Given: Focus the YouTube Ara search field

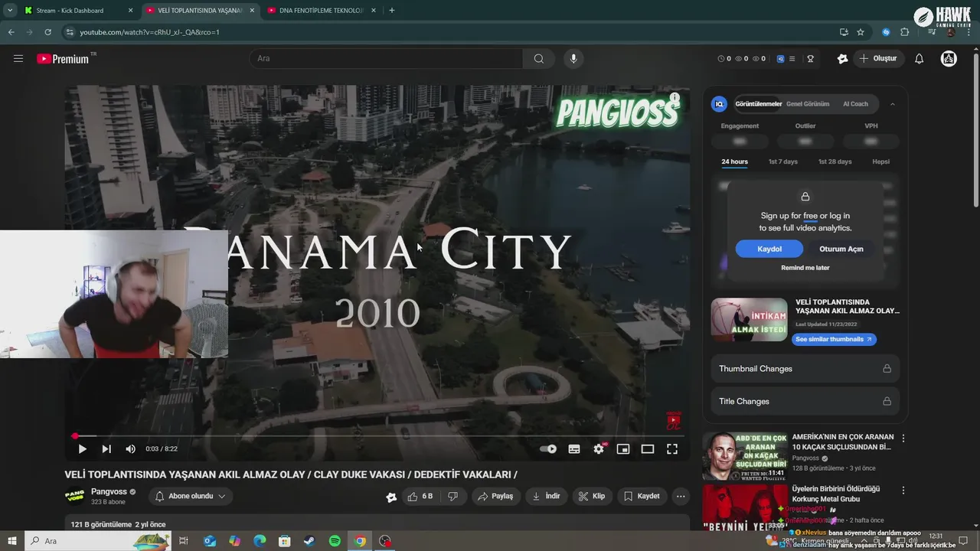Looking at the screenshot, I should [x=387, y=58].
